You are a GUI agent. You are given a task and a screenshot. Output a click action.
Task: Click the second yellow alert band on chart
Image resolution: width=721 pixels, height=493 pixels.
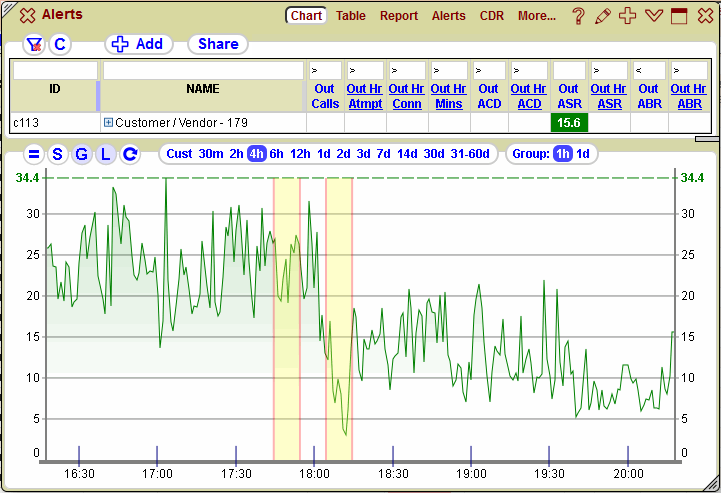(x=339, y=319)
